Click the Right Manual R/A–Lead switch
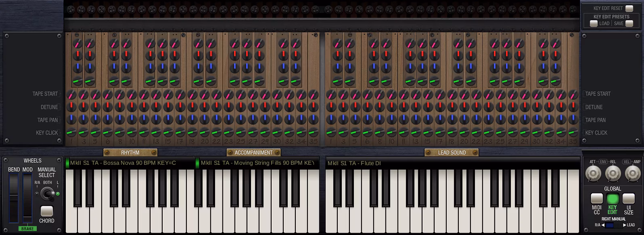This screenshot has width=644, height=235. pyautogui.click(x=614, y=225)
